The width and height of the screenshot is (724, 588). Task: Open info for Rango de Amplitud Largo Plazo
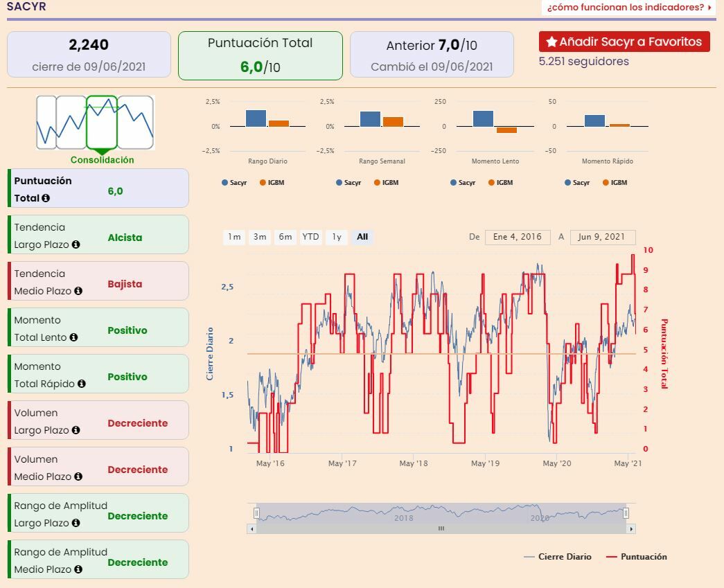pyautogui.click(x=76, y=523)
